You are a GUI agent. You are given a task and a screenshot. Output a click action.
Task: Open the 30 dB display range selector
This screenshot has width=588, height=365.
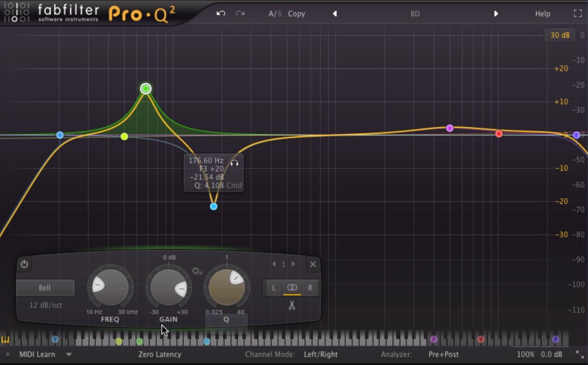click(560, 35)
